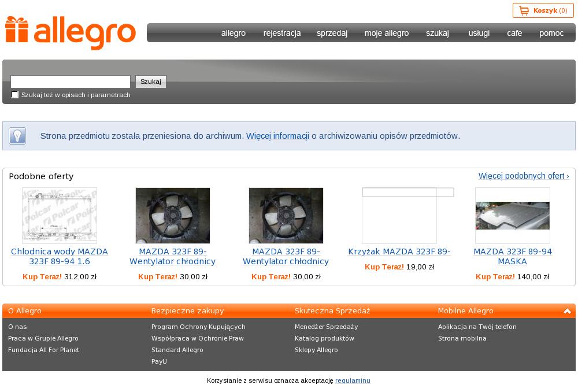Image resolution: width=578 pixels, height=392 pixels.
Task: Open moje allegro menu item
Action: coord(387,33)
